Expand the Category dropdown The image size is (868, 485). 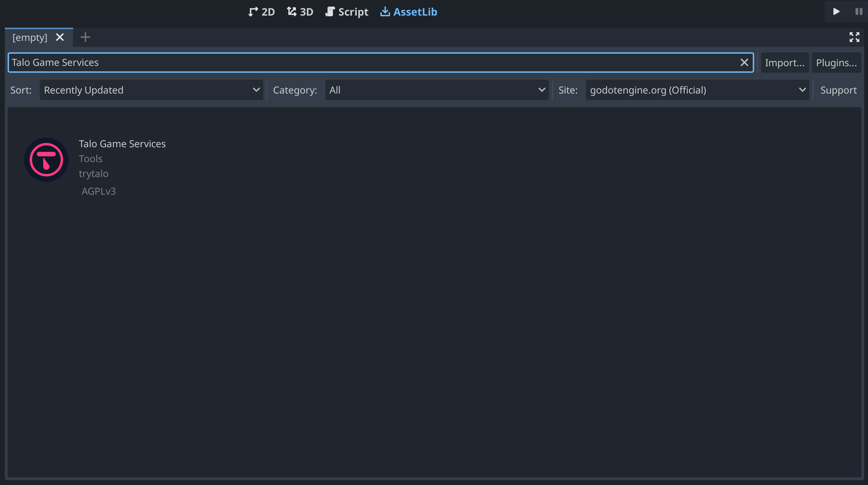click(x=437, y=90)
